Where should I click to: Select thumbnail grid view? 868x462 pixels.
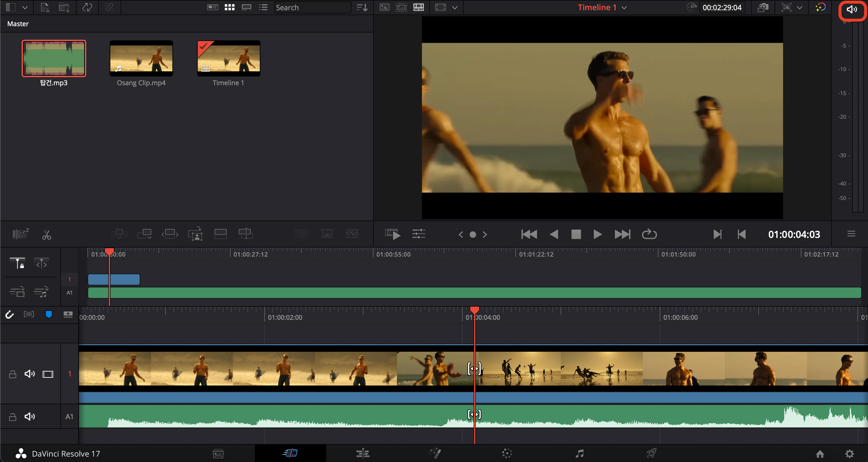click(x=229, y=8)
